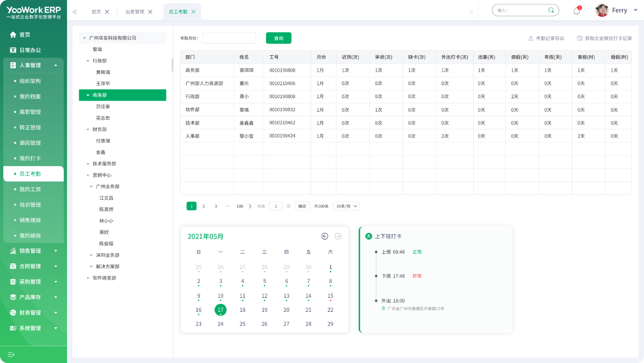Select date 21 in the calendar
644x363 pixels.
tap(308, 310)
